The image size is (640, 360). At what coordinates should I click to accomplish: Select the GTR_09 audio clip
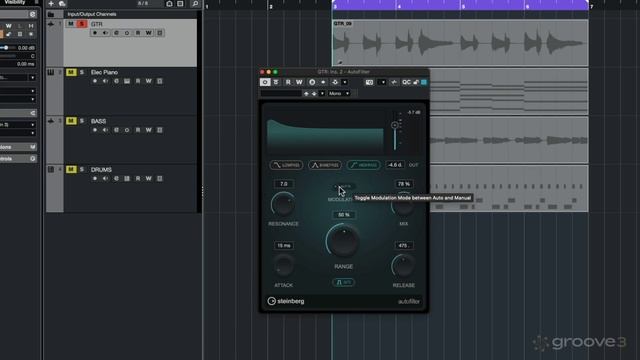460,43
